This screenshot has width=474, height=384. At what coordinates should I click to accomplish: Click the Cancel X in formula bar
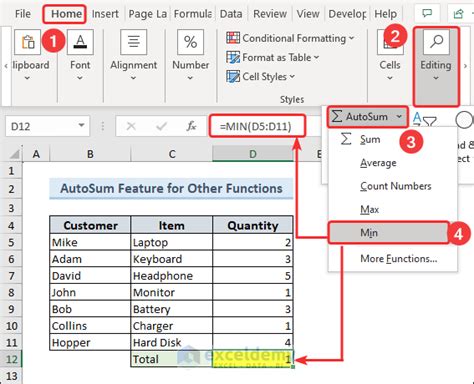[131, 126]
